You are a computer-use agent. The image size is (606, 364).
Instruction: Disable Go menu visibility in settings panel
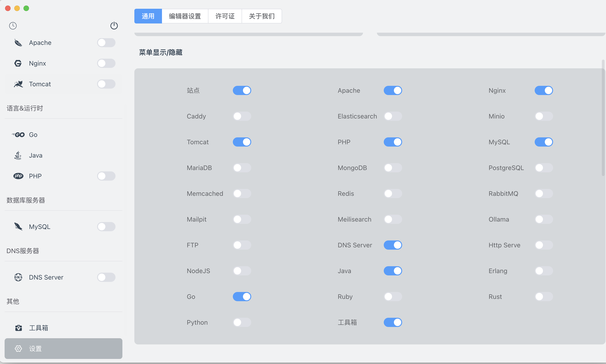tap(242, 297)
